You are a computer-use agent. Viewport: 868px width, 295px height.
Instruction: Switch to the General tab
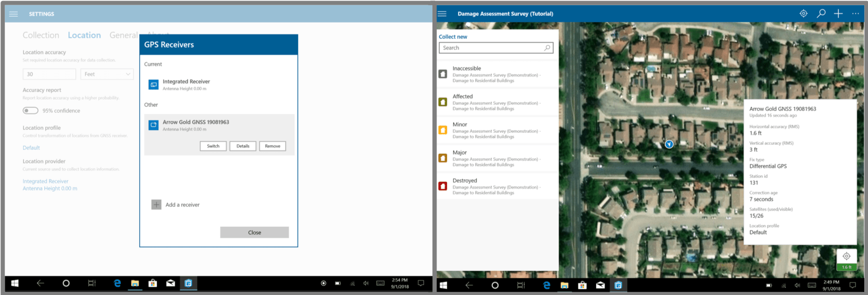click(x=124, y=35)
